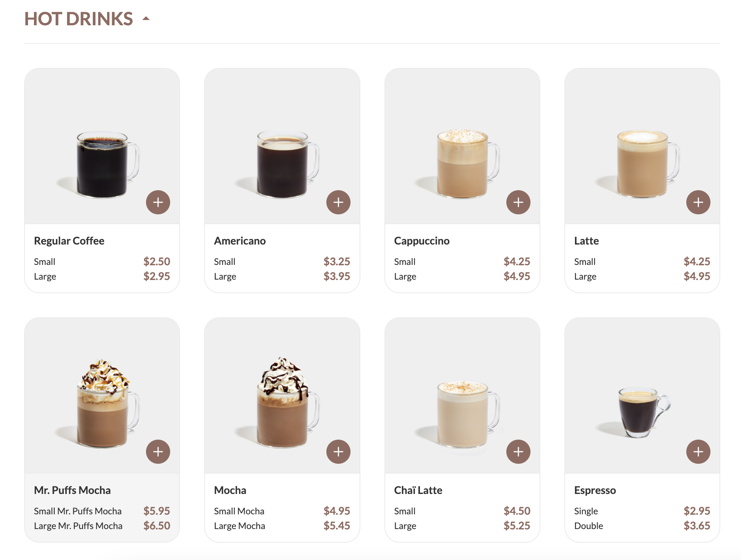Collapse the Hot Drinks section arrow
This screenshot has width=741, height=560.
146,18
